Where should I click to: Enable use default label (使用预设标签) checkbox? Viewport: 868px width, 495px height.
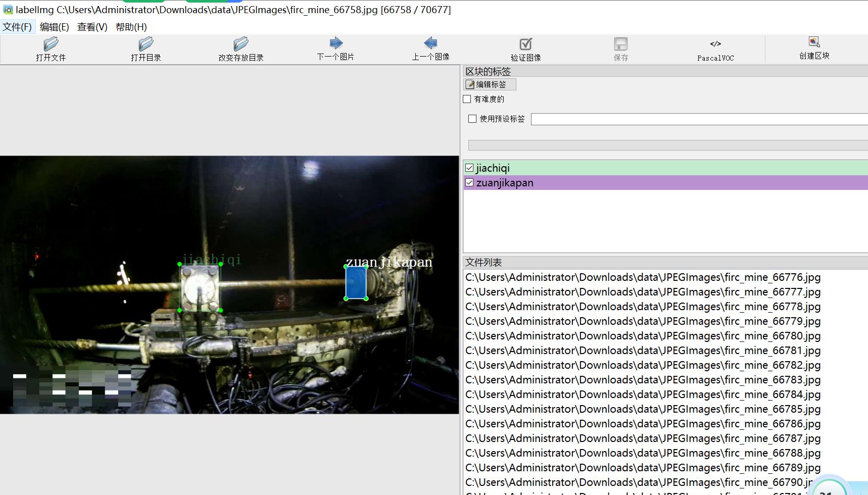pos(472,119)
